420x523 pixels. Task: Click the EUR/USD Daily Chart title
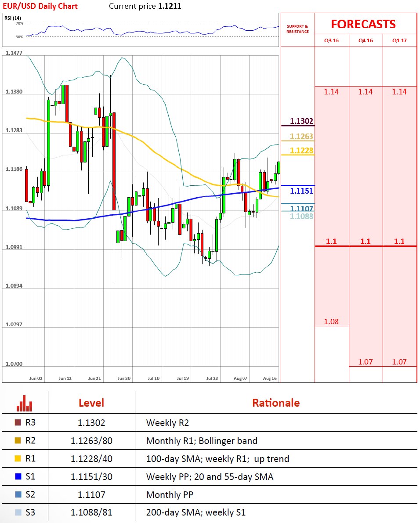click(x=40, y=6)
